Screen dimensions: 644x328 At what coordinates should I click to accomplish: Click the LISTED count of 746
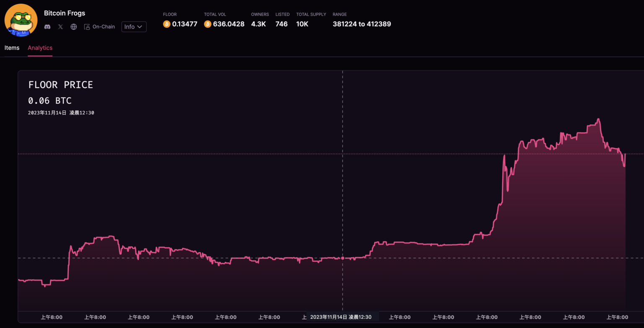281,24
